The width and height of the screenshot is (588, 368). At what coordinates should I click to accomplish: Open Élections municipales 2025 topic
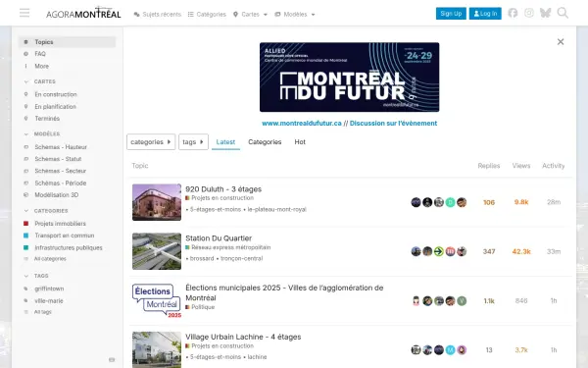click(x=284, y=292)
